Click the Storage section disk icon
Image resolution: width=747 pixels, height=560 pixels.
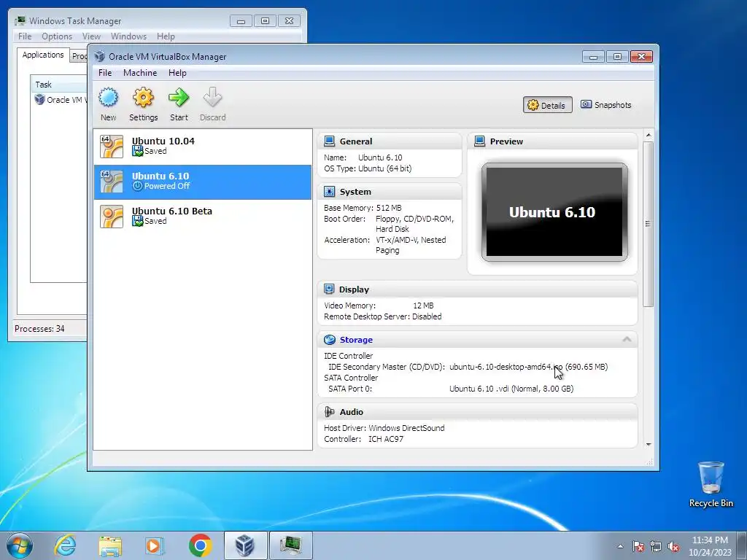tap(329, 340)
